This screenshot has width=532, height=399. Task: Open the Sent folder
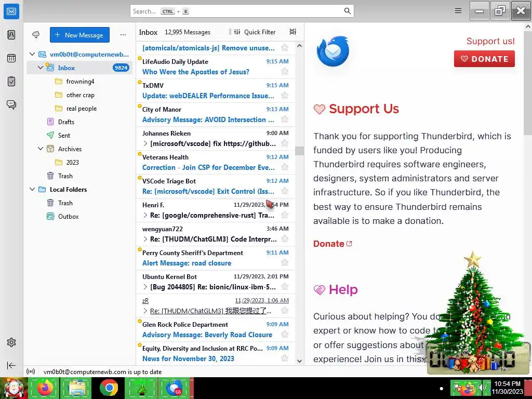[x=79, y=136]
